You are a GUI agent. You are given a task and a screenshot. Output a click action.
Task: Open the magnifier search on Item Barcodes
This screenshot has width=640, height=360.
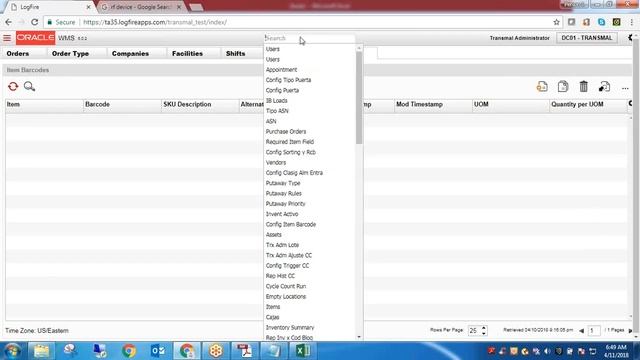click(29, 87)
